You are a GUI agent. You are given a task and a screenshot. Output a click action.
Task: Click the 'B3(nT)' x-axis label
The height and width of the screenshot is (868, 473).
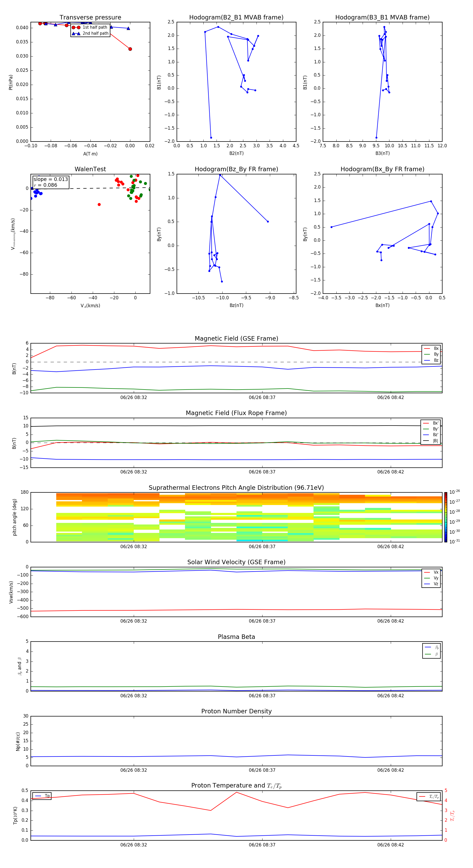tap(382, 153)
